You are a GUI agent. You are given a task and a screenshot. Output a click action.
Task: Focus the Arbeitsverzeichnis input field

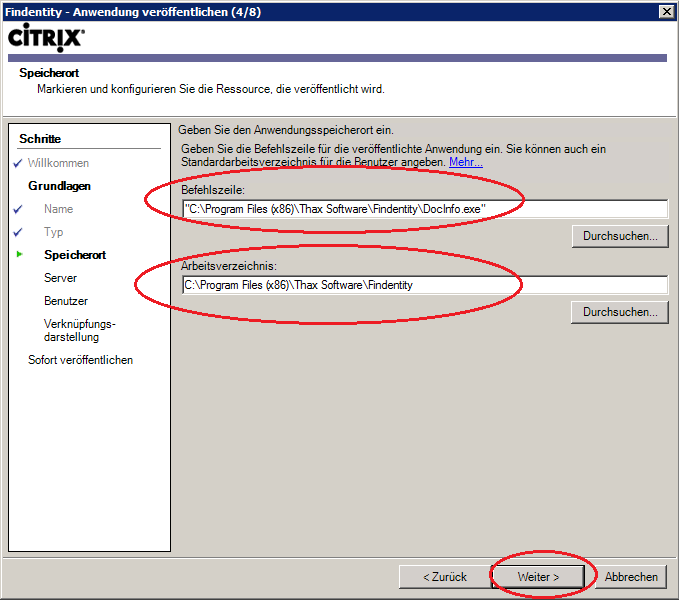tap(425, 285)
